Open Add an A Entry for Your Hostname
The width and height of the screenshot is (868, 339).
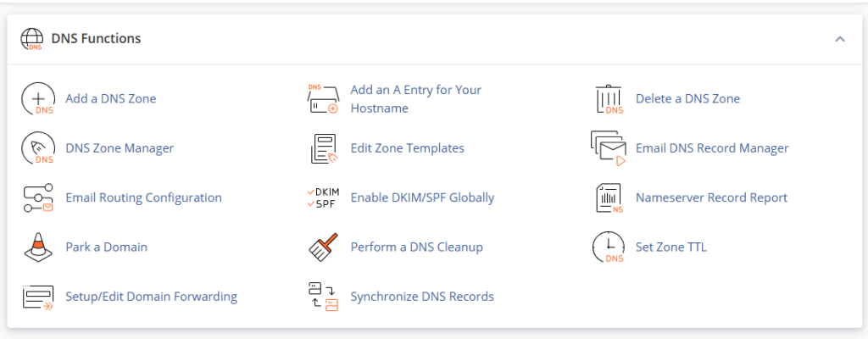415,98
